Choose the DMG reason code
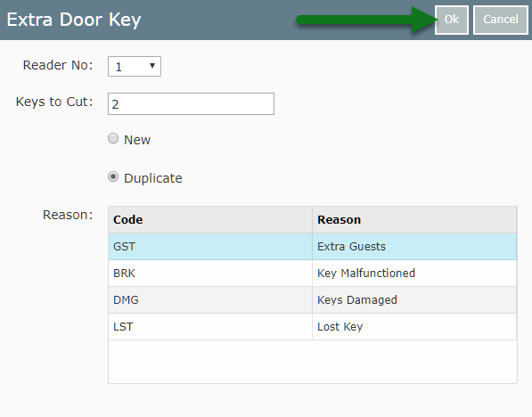This screenshot has width=532, height=417. point(126,300)
